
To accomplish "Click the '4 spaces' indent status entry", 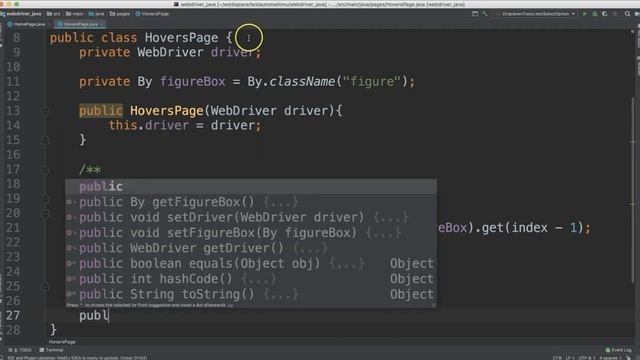I will (610, 358).
